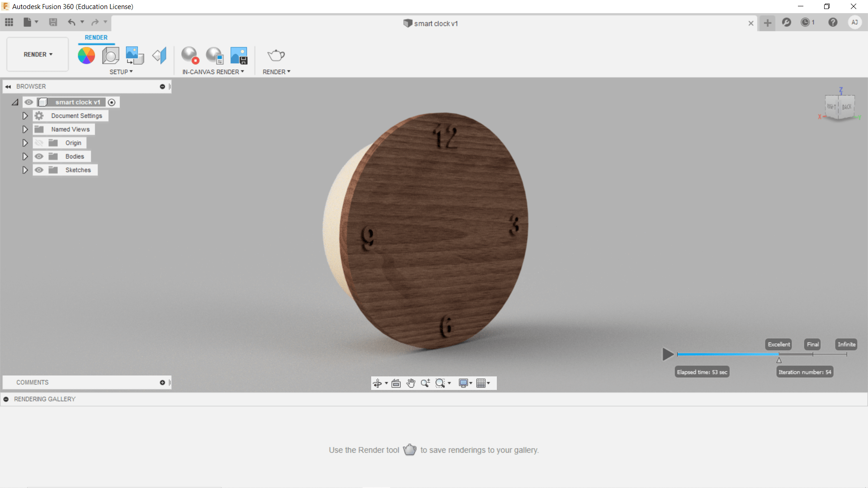Image resolution: width=868 pixels, height=488 pixels.
Task: Open the Decal tool
Action: point(134,56)
